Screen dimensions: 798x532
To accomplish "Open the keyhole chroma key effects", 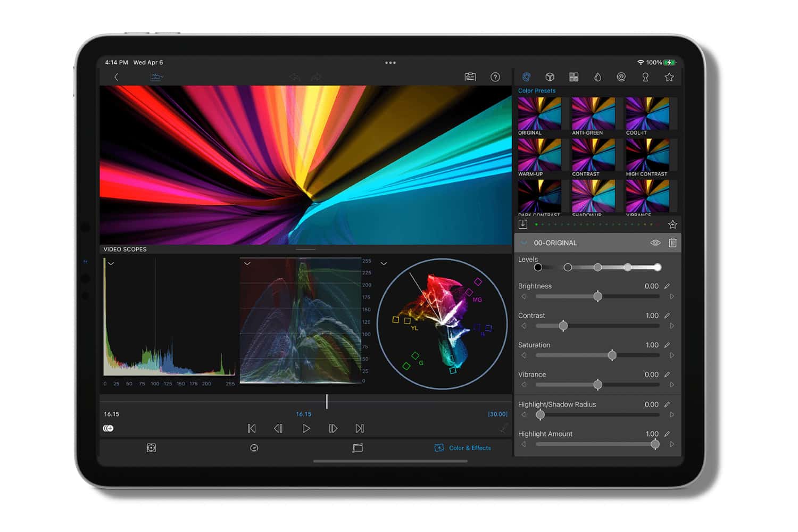I will pyautogui.click(x=645, y=77).
